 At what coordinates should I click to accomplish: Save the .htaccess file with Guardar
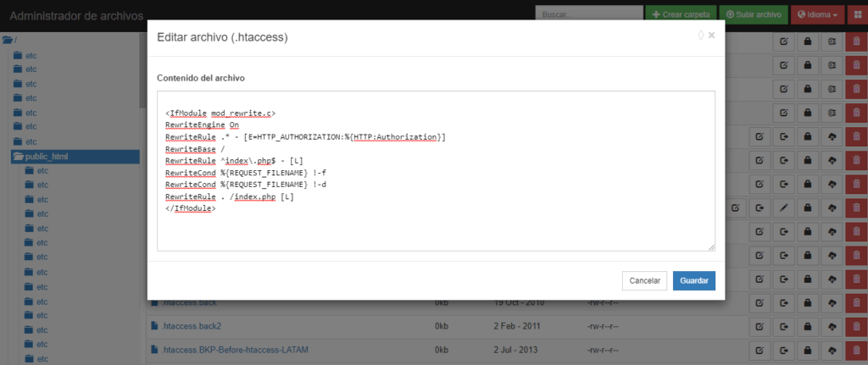693,280
